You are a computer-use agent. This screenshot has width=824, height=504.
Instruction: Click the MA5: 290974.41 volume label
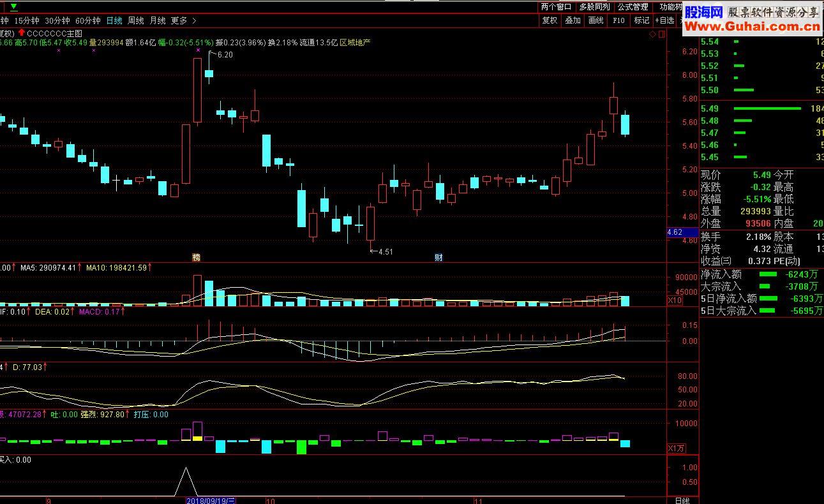click(x=49, y=268)
